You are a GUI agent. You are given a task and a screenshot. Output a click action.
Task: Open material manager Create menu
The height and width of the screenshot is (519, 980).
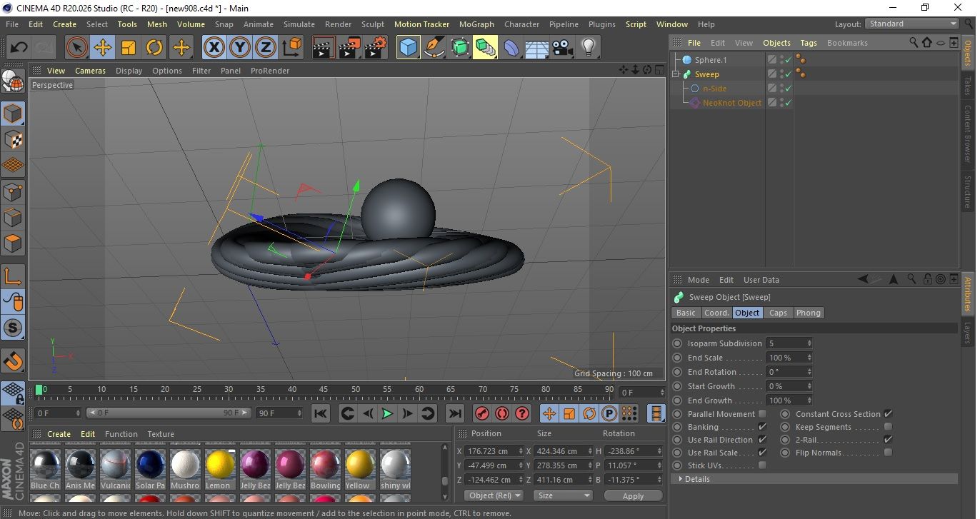point(59,434)
